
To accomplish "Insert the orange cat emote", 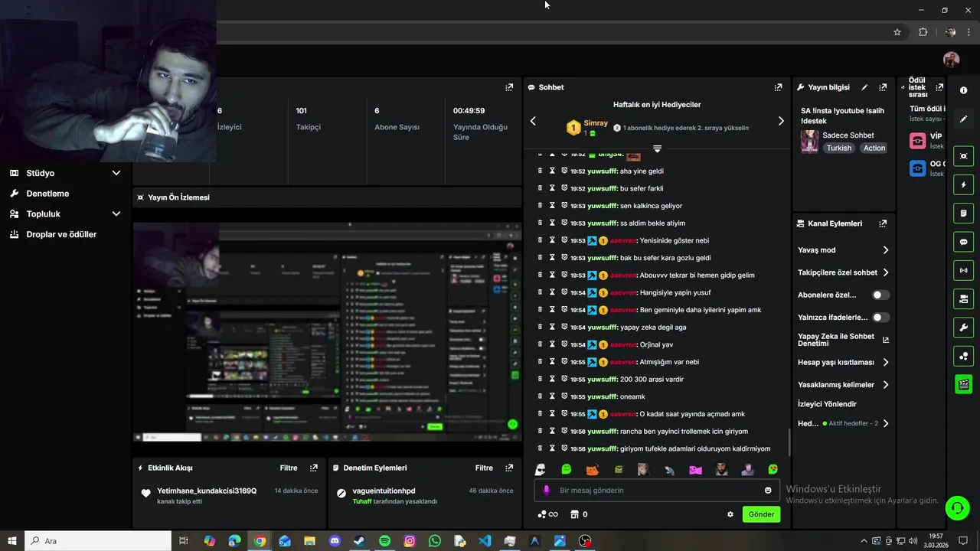I will pos(592,469).
